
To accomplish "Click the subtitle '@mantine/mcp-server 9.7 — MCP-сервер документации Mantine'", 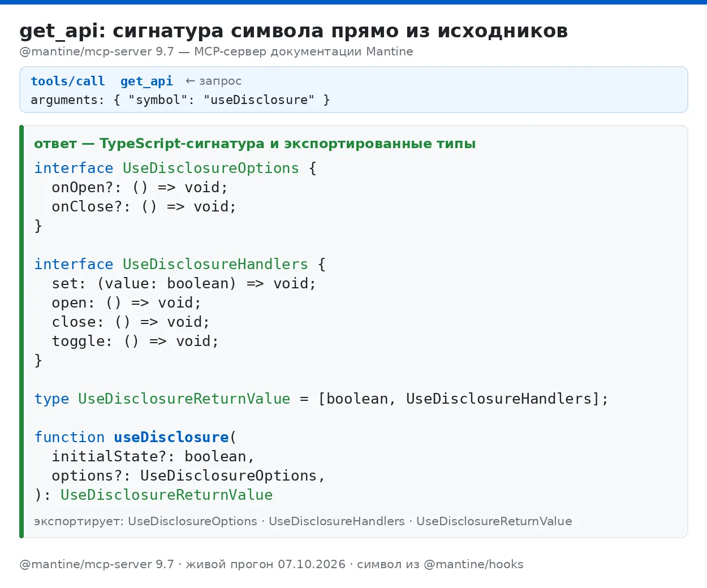I will (x=216, y=51).
